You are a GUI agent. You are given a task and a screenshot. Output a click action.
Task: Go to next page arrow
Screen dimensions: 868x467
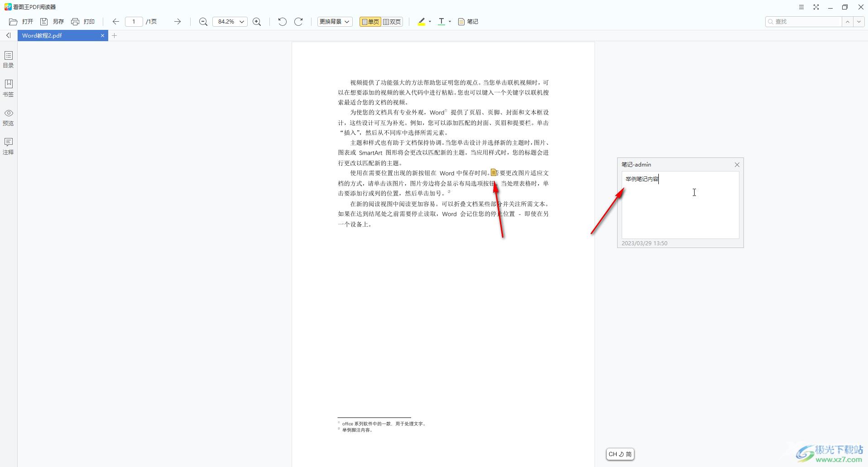tap(177, 22)
